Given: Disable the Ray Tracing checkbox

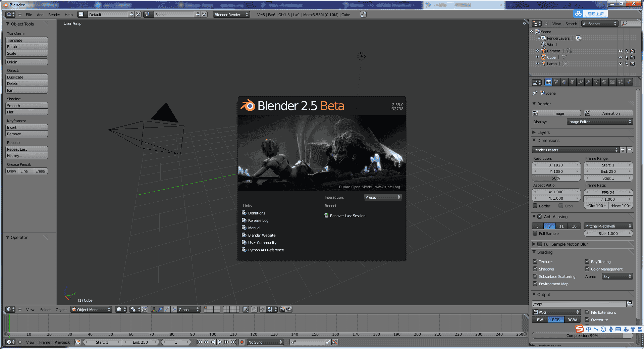Looking at the screenshot, I should (x=587, y=261).
